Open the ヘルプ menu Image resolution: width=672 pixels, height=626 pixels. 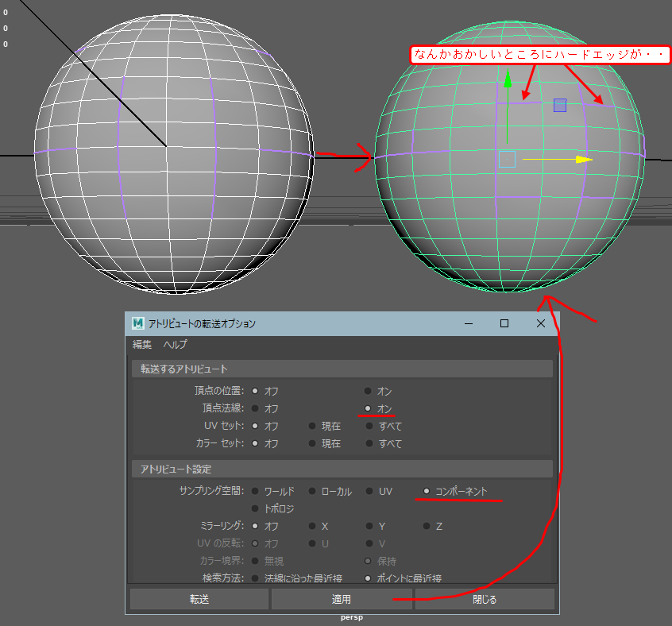tap(175, 344)
